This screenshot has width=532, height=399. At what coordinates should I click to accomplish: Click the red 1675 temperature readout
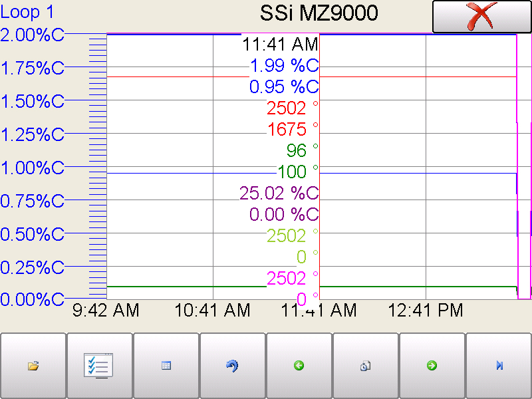tap(287, 130)
